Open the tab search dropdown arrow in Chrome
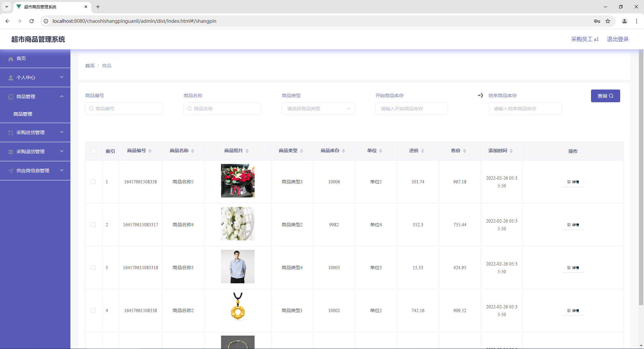This screenshot has width=644, height=349. (x=7, y=7)
